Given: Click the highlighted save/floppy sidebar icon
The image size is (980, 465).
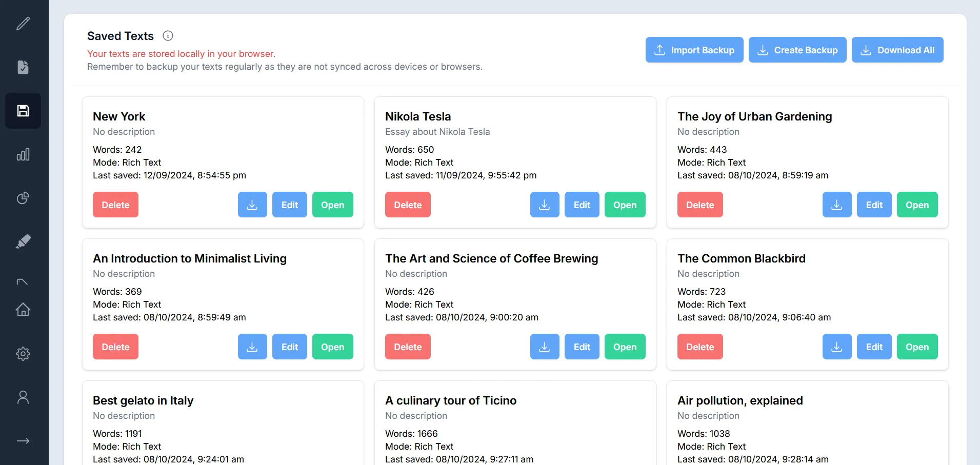Looking at the screenshot, I should (x=23, y=110).
